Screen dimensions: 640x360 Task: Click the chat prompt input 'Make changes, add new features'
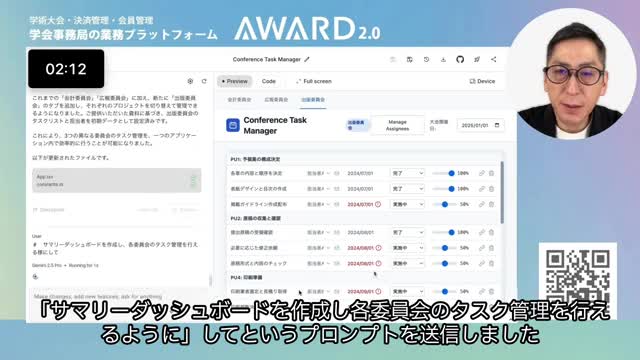click(x=118, y=296)
